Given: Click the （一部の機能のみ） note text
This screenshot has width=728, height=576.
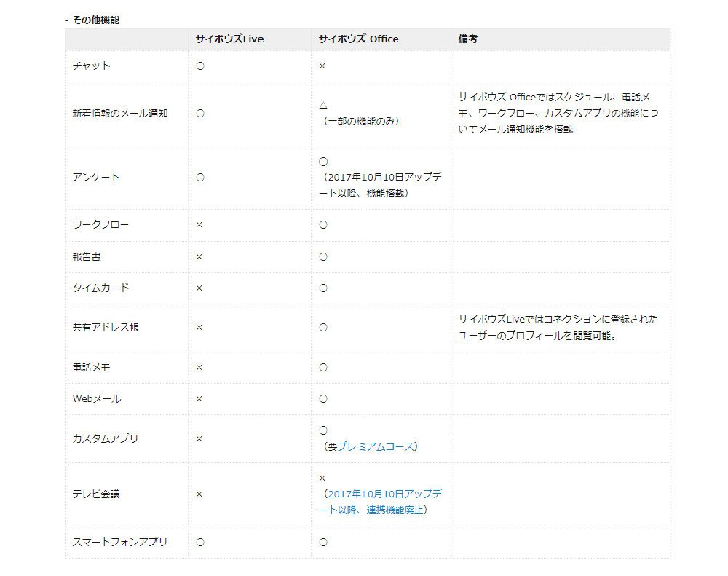Looking at the screenshot, I should point(361,121).
